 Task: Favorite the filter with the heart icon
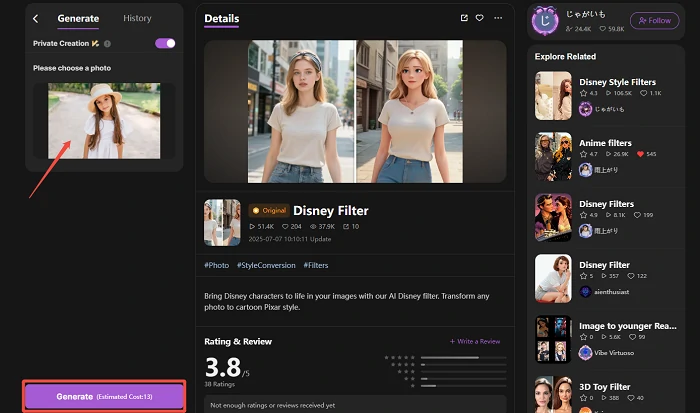[480, 18]
